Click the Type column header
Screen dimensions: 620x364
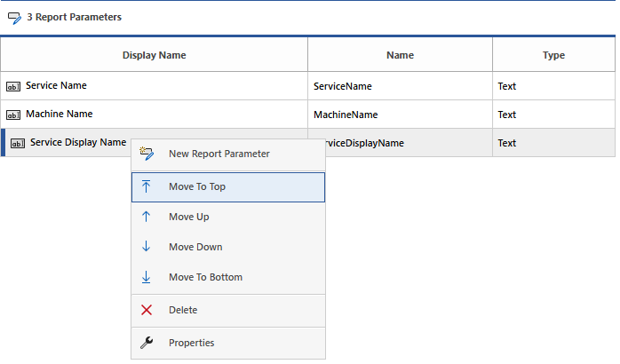(553, 55)
